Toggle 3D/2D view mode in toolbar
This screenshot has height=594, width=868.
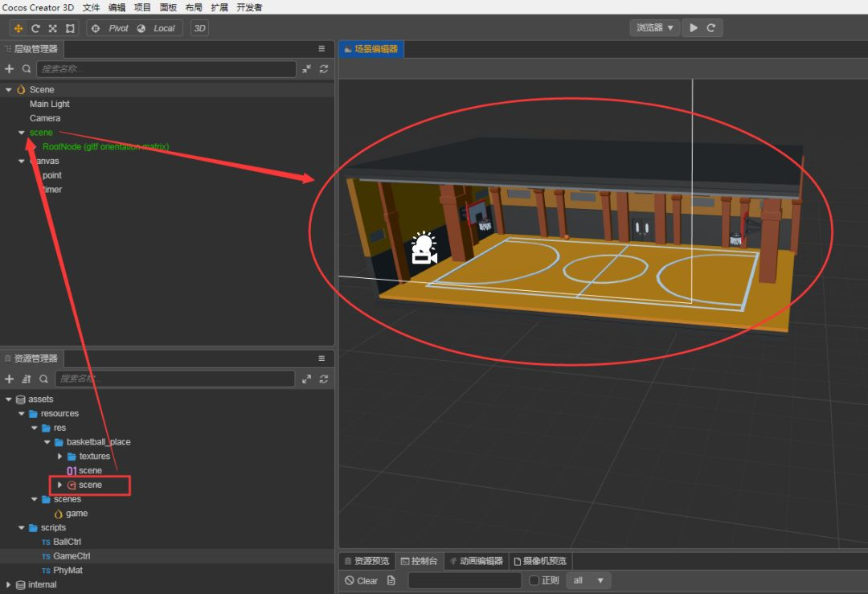click(199, 27)
